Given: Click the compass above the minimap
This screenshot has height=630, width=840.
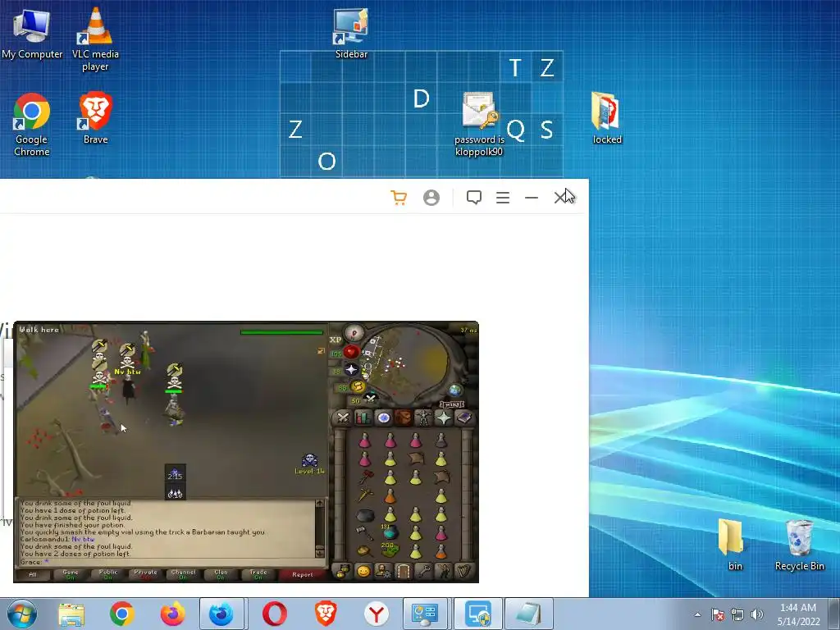Looking at the screenshot, I should [354, 333].
